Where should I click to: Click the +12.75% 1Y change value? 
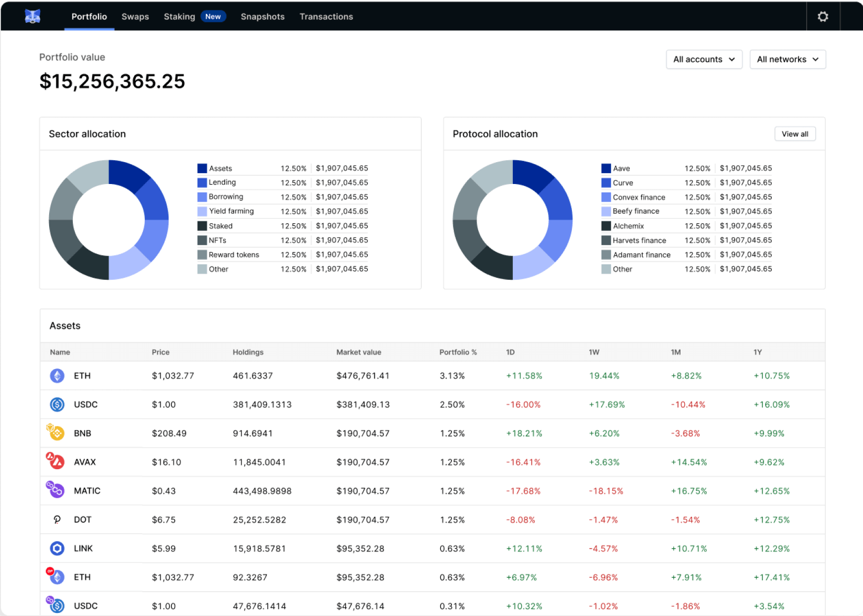772,520
